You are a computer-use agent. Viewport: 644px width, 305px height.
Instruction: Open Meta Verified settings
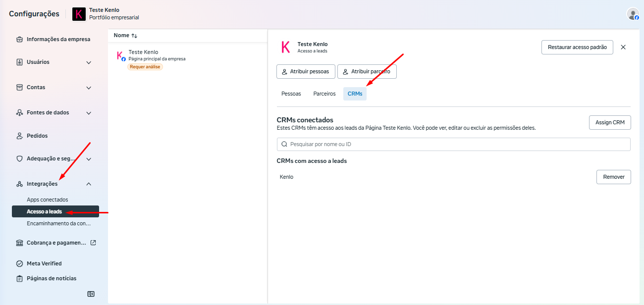tap(44, 263)
